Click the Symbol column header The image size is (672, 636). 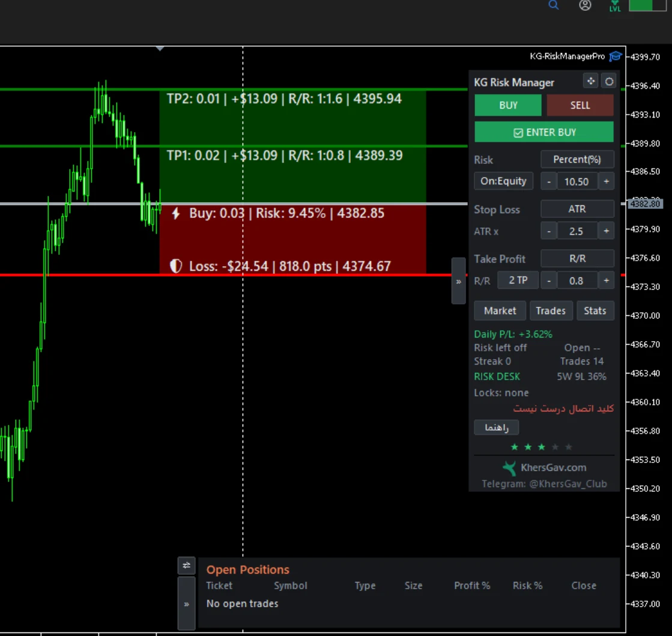[291, 586]
